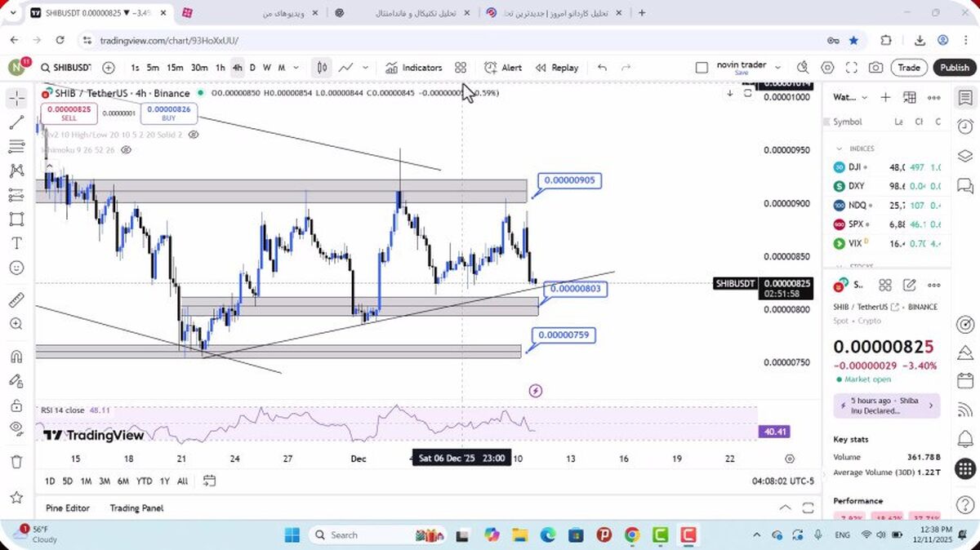
Task: Toggle magnet mode for drawings
Action: tap(16, 357)
